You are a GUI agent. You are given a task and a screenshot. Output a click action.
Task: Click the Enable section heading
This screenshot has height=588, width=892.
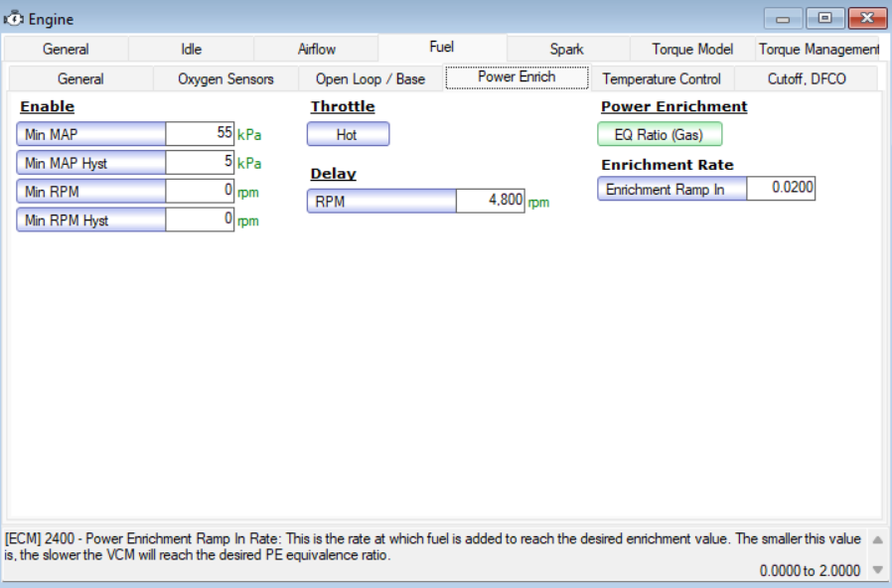[x=48, y=107]
